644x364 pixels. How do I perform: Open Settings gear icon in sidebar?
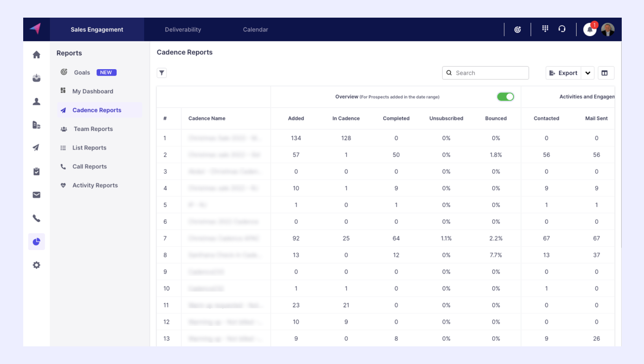click(x=37, y=265)
